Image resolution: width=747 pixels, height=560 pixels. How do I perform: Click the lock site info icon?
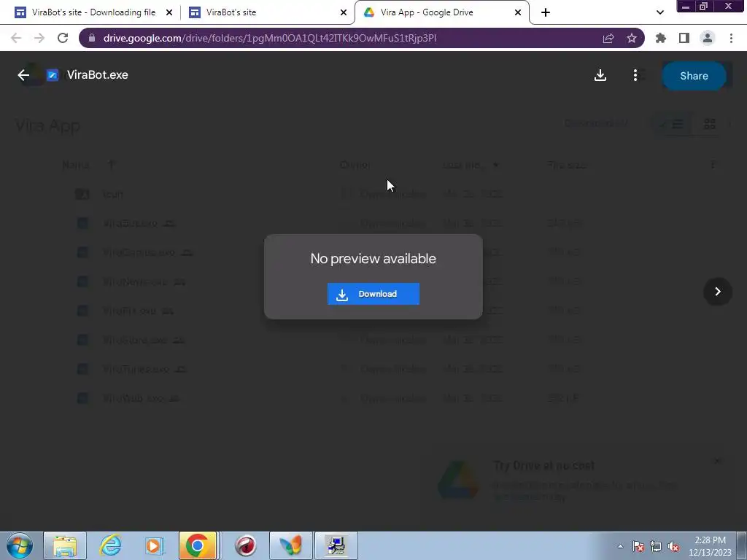click(92, 38)
